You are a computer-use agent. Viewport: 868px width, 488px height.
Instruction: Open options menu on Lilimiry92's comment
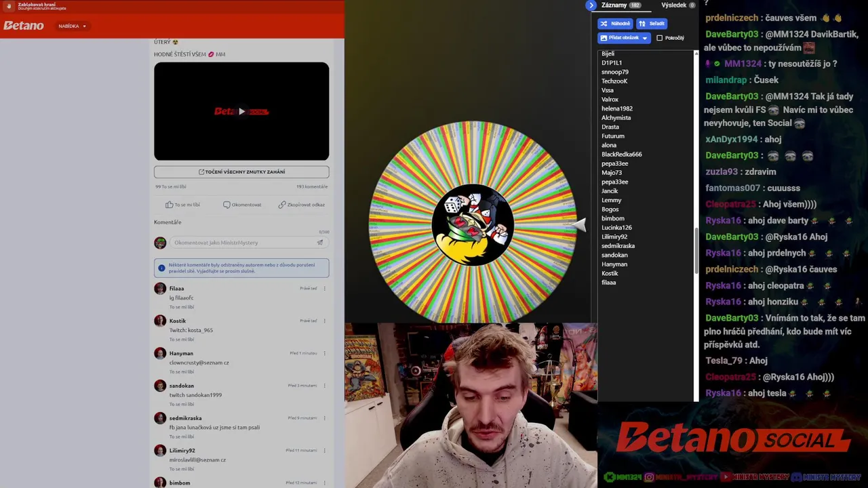[x=324, y=450]
